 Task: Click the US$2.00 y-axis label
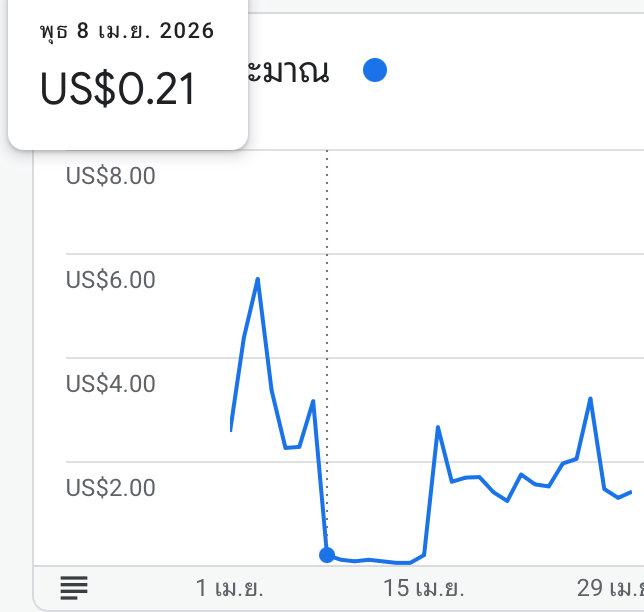click(x=110, y=488)
